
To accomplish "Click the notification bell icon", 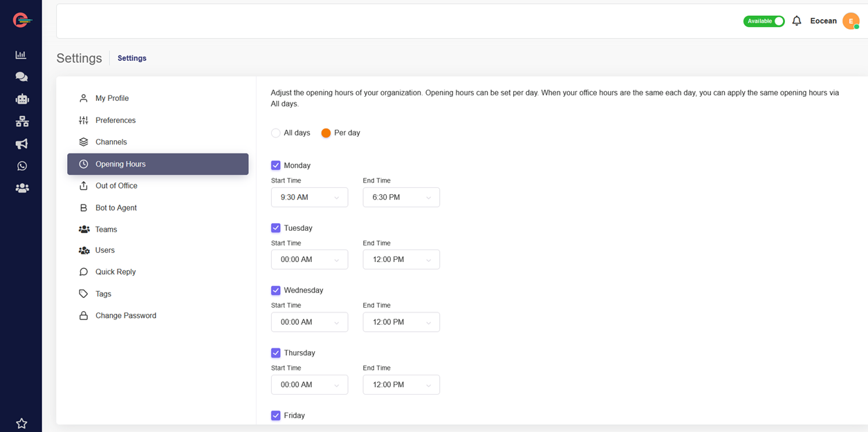I will (797, 21).
